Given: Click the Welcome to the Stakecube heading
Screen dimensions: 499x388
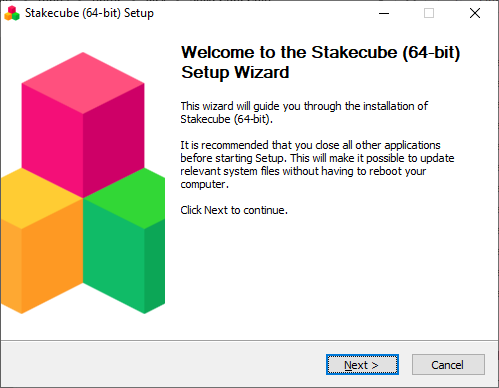Looking at the screenshot, I should click(x=320, y=62).
